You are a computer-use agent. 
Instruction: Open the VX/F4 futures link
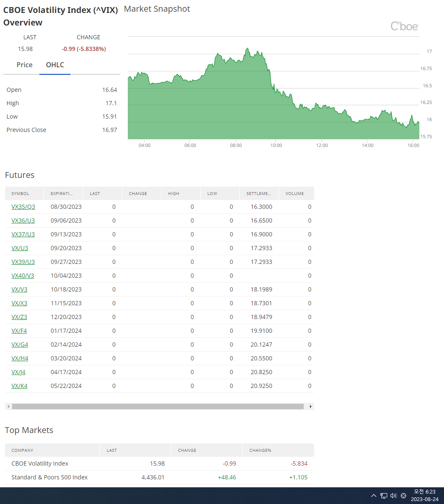(x=19, y=331)
